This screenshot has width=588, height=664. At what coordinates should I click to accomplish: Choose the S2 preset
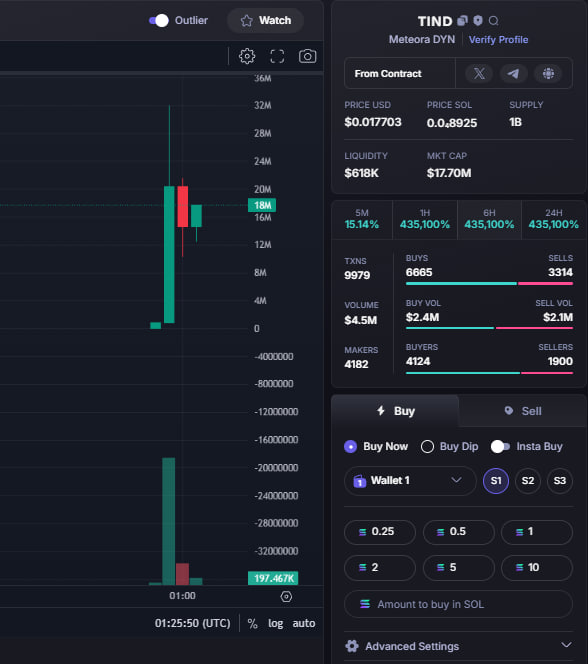[x=528, y=481]
